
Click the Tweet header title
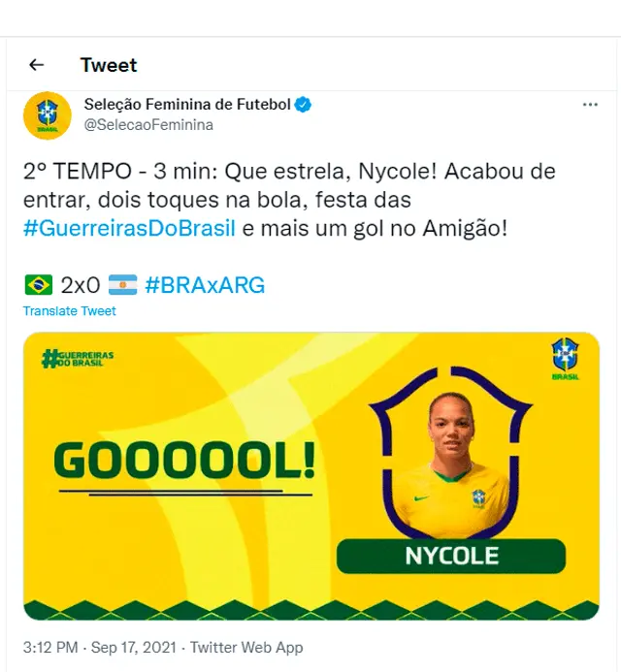tap(109, 65)
